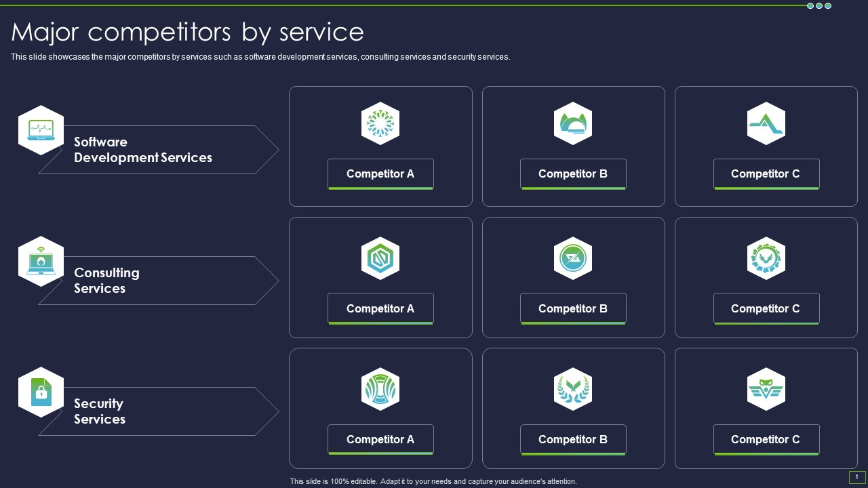Image resolution: width=868 pixels, height=488 pixels.
Task: Click the footer note about 100% editable slide
Action: (x=433, y=481)
